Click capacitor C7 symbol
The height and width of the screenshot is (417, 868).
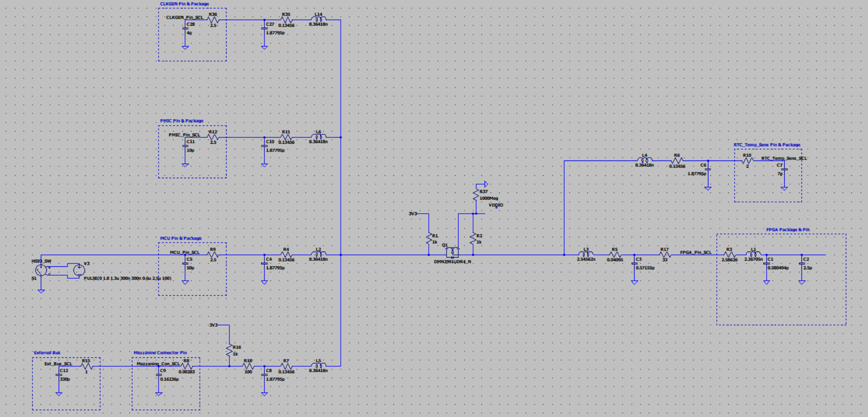pyautogui.click(x=784, y=169)
